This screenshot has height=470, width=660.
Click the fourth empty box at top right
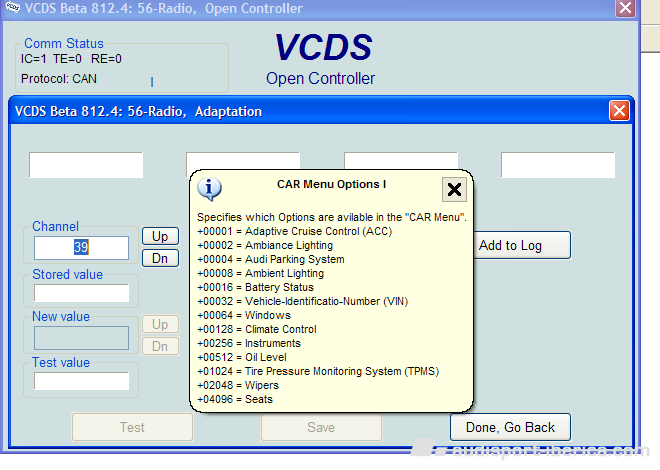(558, 165)
